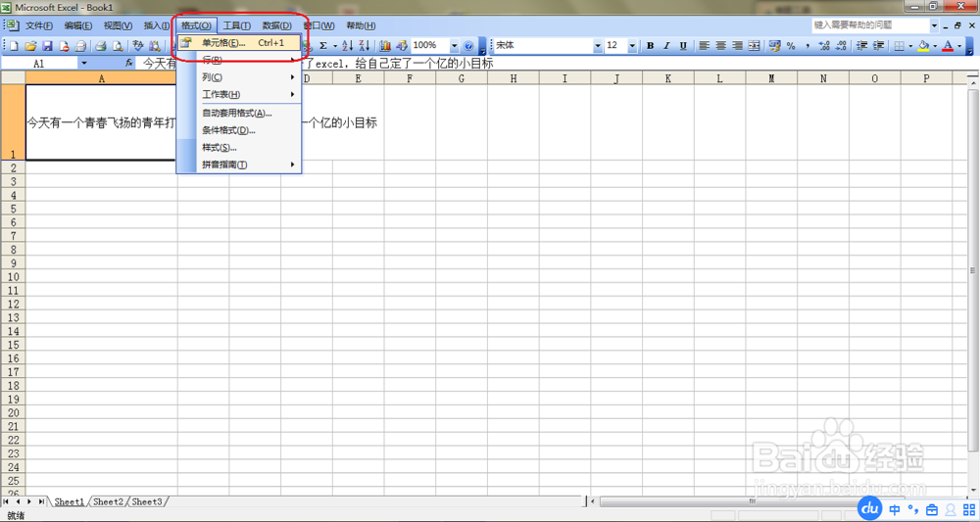Viewport: 980px width, 522px height.
Task: Open the 视图(V) menu
Action: pos(119,25)
